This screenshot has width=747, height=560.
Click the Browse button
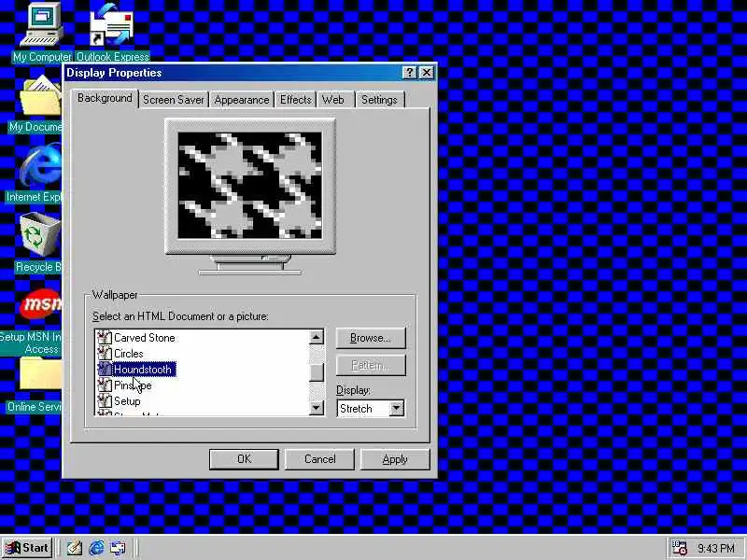point(371,338)
